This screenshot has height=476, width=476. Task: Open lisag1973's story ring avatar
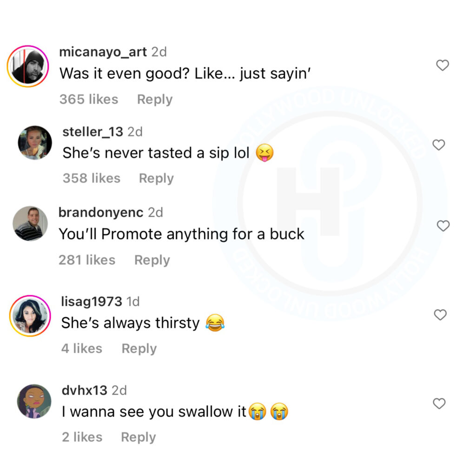coord(30,316)
